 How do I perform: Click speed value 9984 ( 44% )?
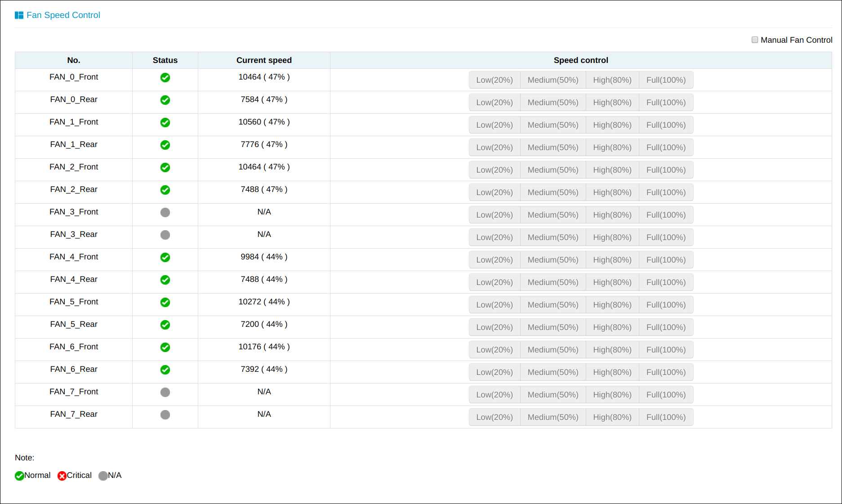click(264, 257)
